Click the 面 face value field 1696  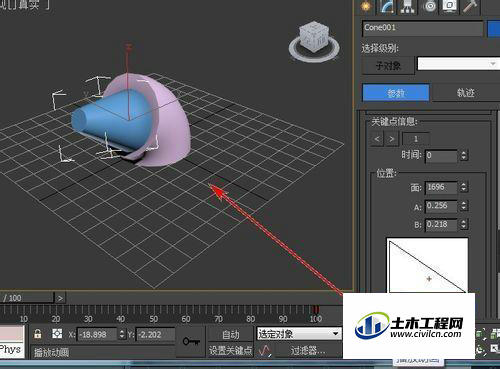click(x=441, y=188)
